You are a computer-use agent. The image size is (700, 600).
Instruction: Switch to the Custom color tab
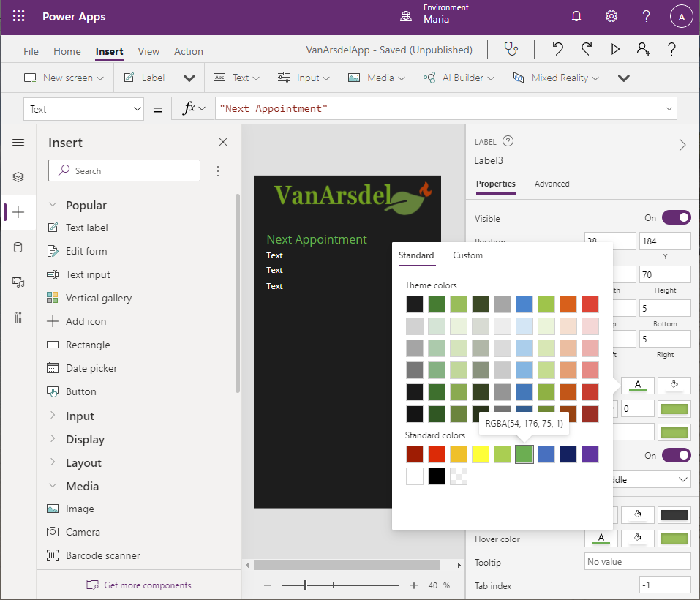[x=467, y=255]
